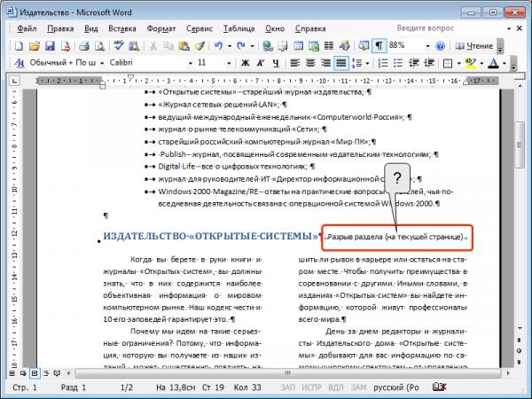Align the text to the right
532x399 pixels.
coord(325,63)
